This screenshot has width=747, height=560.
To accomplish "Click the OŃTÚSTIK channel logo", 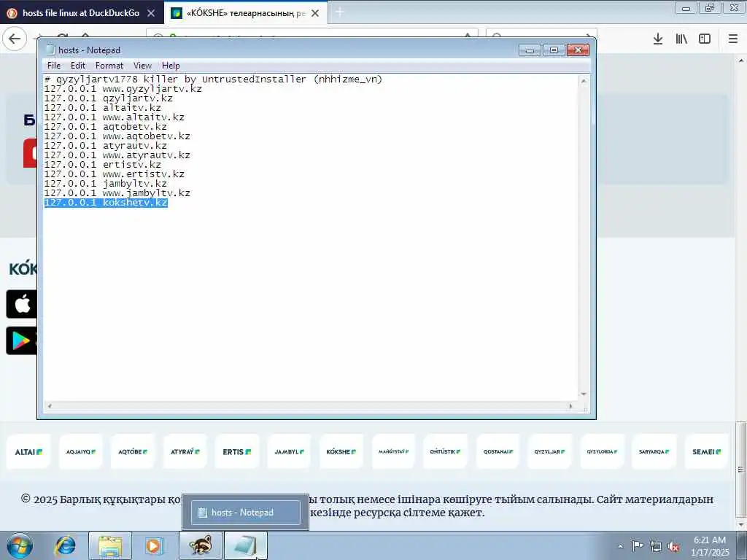I will coord(445,451).
